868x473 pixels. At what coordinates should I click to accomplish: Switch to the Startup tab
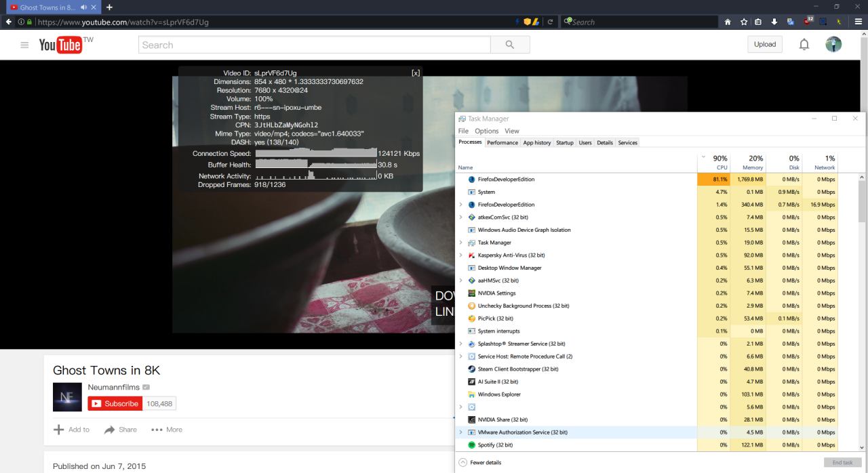565,143
